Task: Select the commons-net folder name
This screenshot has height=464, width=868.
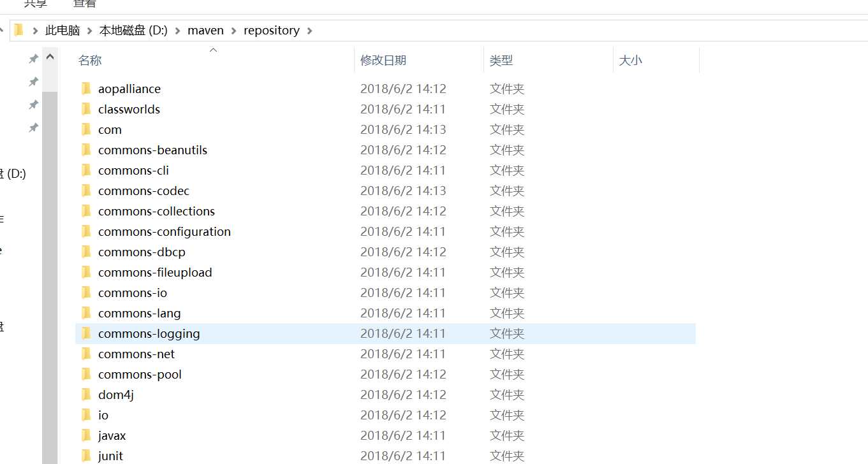Action: (136, 354)
